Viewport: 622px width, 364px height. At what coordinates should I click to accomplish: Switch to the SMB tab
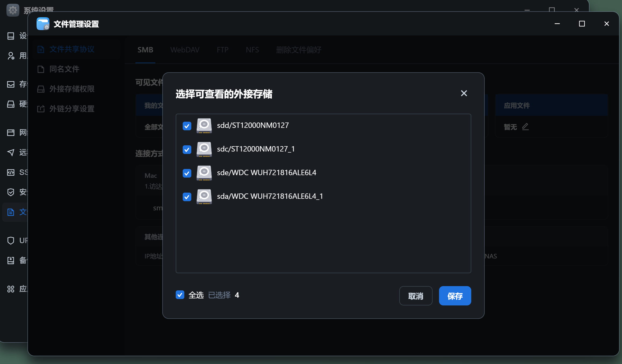[145, 50]
